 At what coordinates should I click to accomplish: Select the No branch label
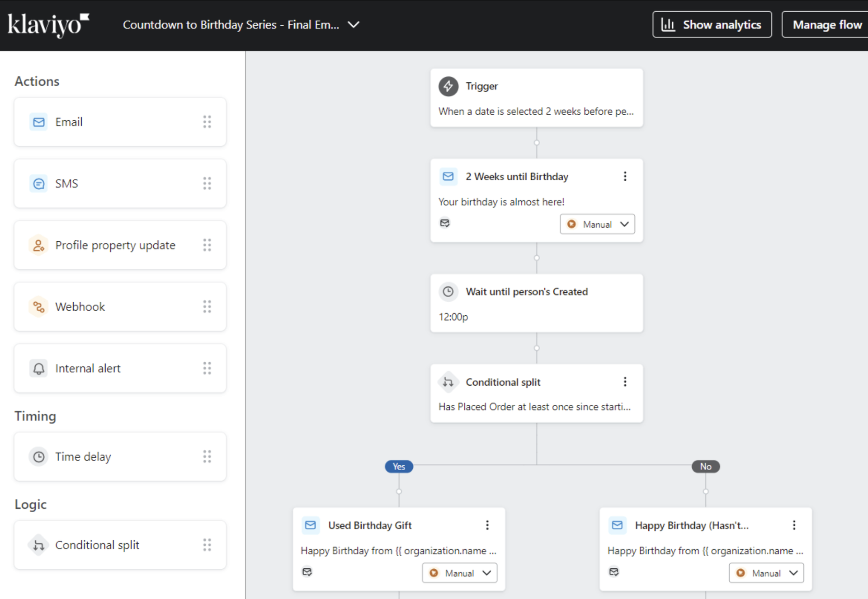[705, 466]
